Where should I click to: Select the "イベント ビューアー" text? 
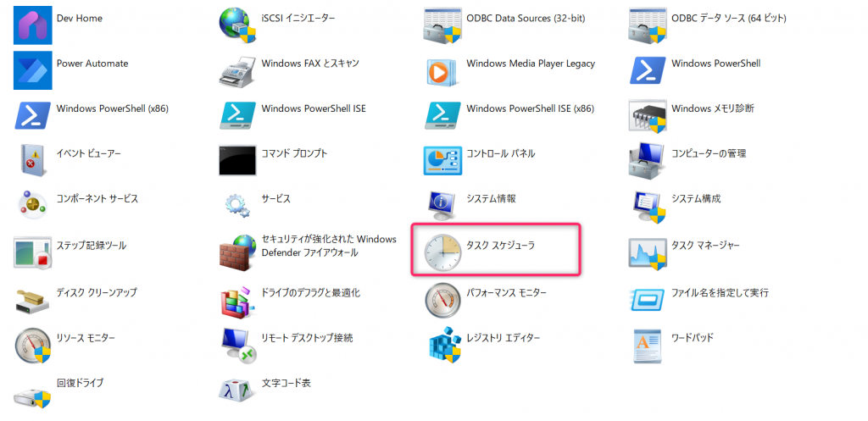tap(88, 153)
